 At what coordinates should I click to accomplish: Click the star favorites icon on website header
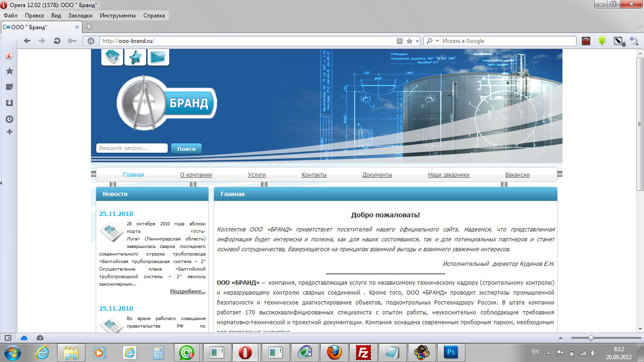pos(135,57)
